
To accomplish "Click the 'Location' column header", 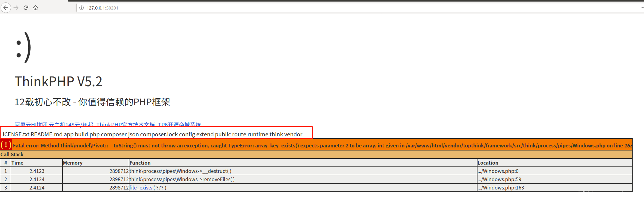I will 555,163.
